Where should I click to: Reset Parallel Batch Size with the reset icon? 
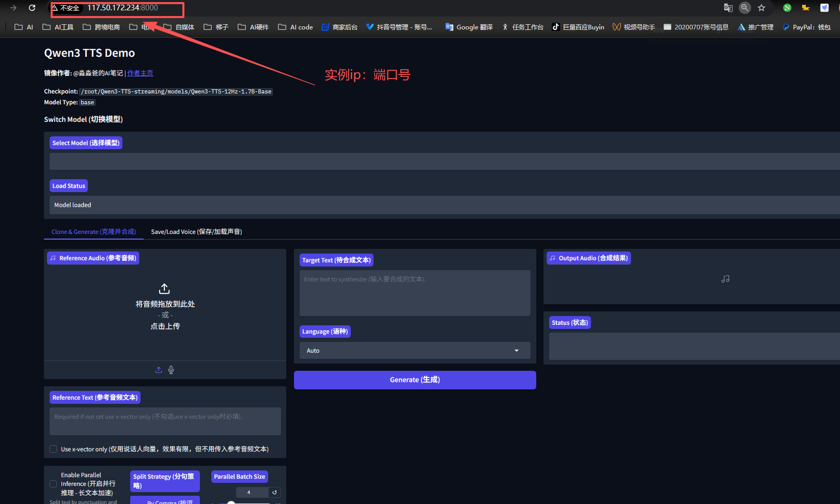point(275,492)
